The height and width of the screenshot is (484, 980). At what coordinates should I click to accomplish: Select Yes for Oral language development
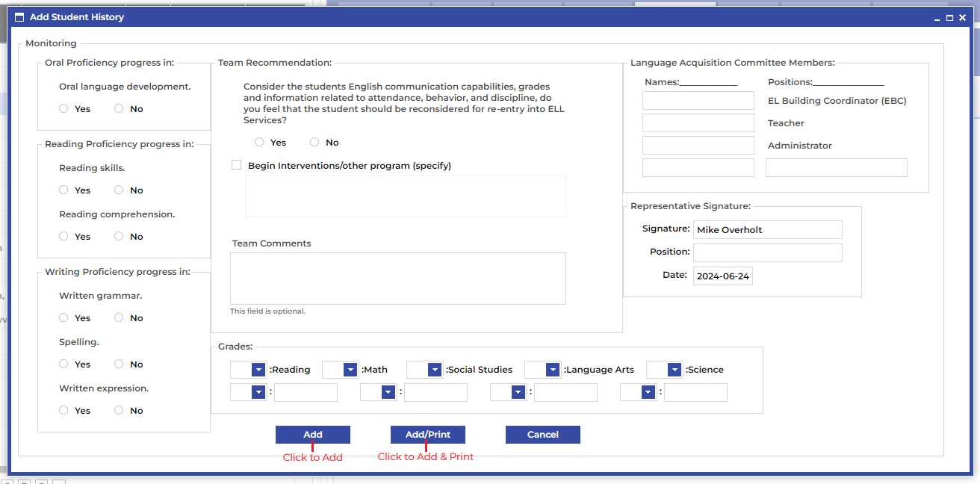coord(63,109)
